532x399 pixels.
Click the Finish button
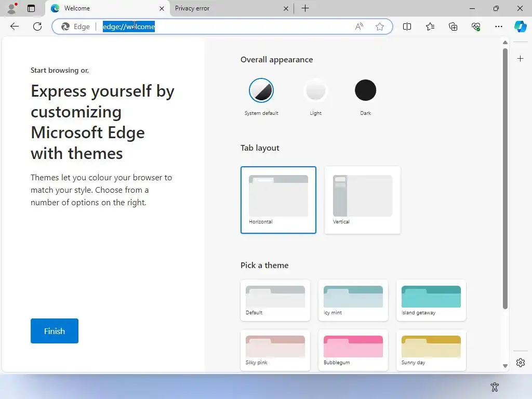[x=54, y=331]
